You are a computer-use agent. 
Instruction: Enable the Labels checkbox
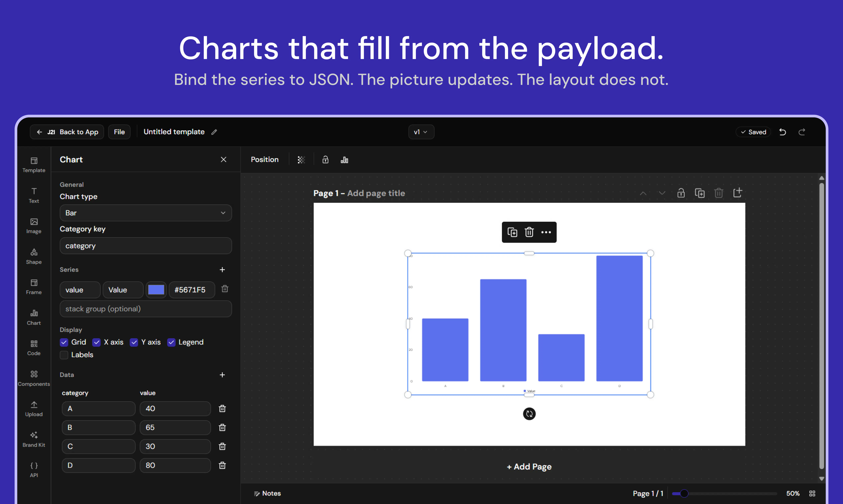point(64,355)
